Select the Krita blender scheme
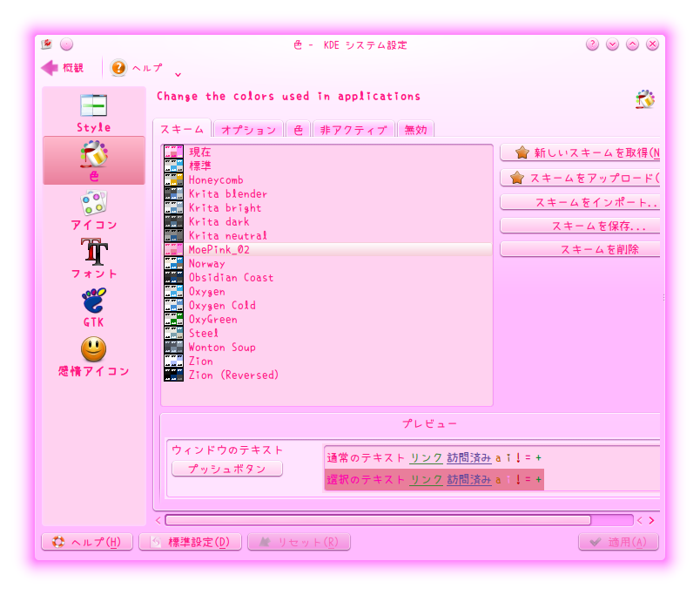This screenshot has width=700, height=595. click(327, 193)
